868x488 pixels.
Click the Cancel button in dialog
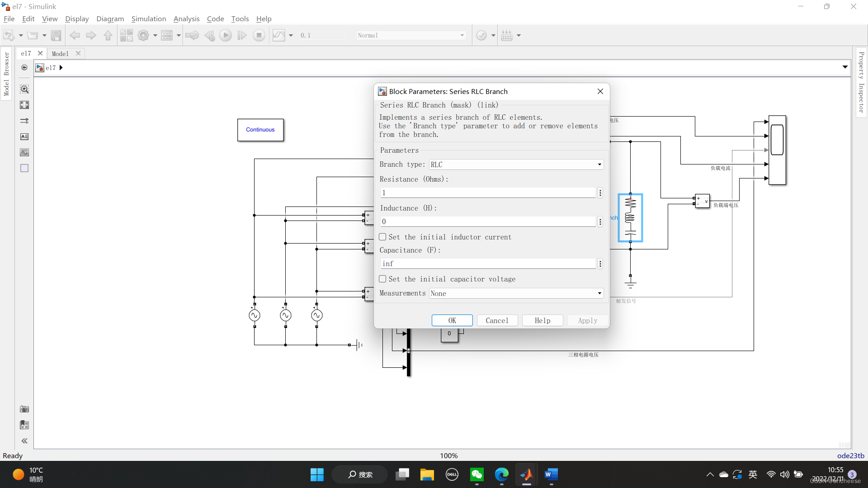coord(497,320)
